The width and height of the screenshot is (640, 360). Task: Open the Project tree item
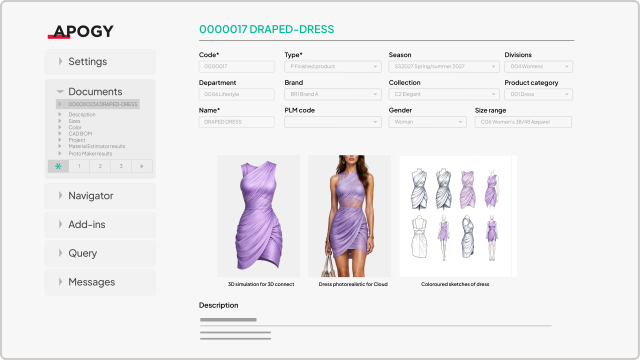(x=77, y=140)
